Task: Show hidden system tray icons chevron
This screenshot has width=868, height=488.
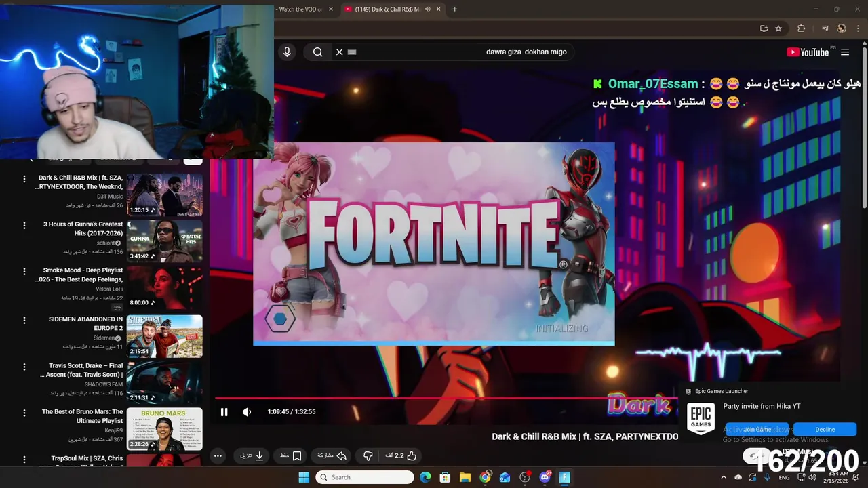Action: pos(724,477)
